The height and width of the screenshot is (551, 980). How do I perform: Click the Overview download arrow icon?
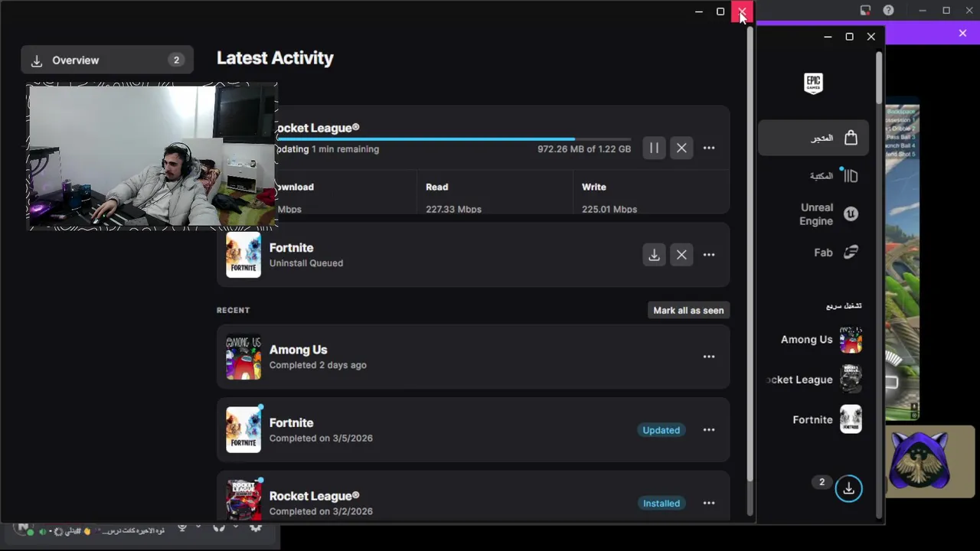click(x=36, y=60)
